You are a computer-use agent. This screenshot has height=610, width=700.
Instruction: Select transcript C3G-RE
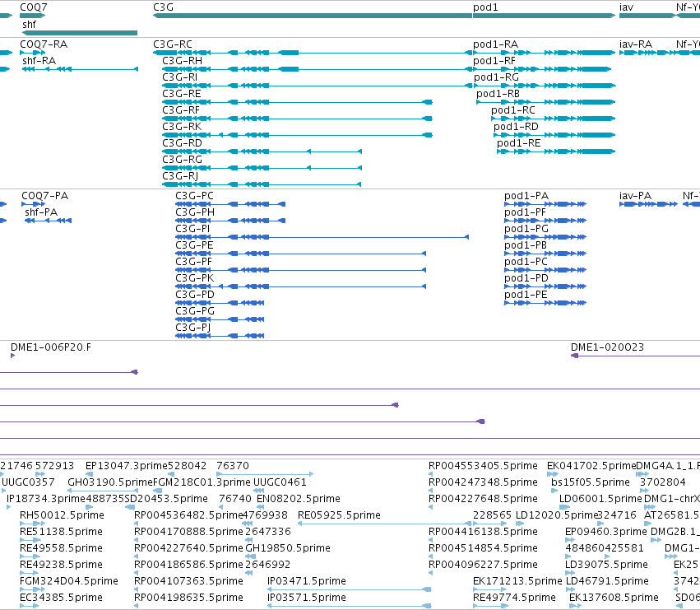[182, 94]
